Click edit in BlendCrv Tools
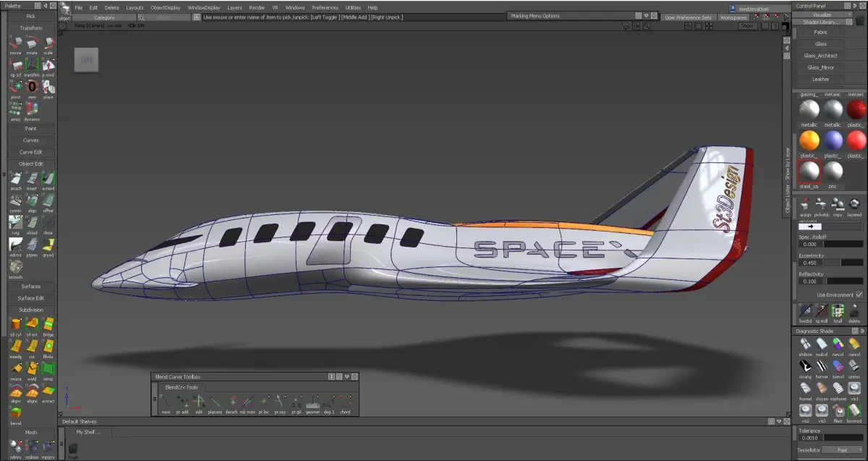Image resolution: width=868 pixels, height=461 pixels. [199, 403]
